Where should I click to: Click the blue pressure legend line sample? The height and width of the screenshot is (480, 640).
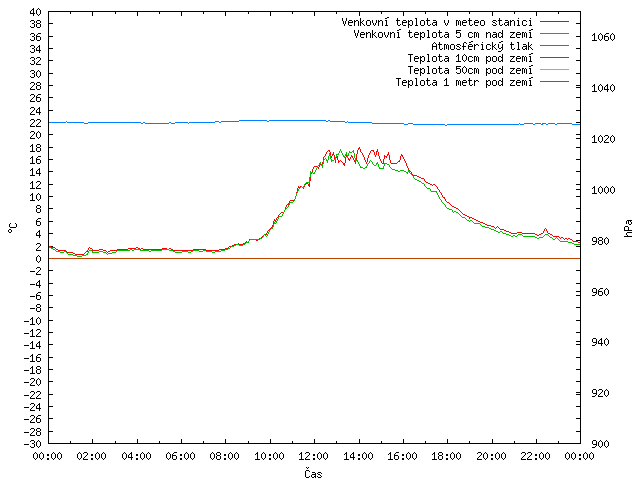tap(554, 46)
